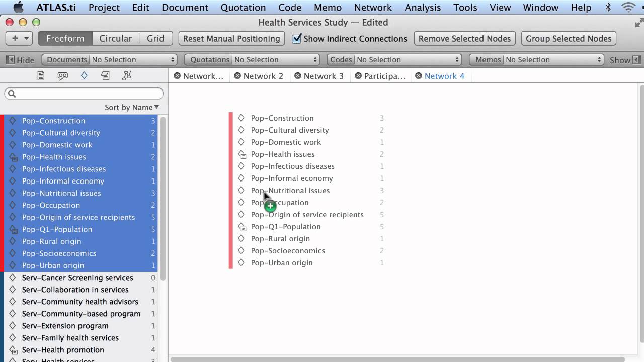Click the Show panel arrow icon
644x362 pixels.
point(636,60)
